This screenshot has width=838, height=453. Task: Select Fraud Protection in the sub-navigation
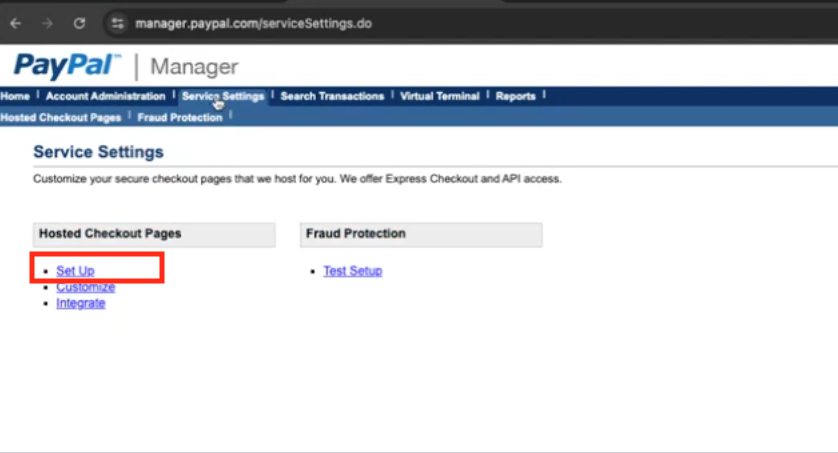click(180, 118)
